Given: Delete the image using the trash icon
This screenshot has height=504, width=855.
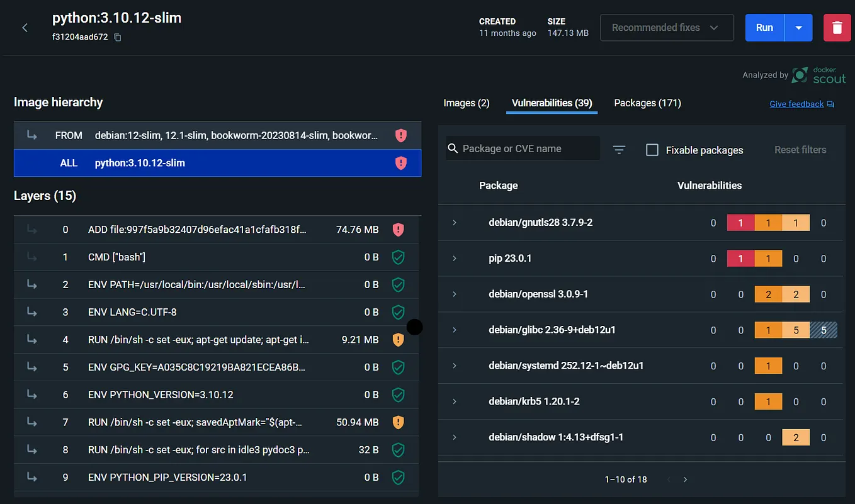Looking at the screenshot, I should (837, 27).
